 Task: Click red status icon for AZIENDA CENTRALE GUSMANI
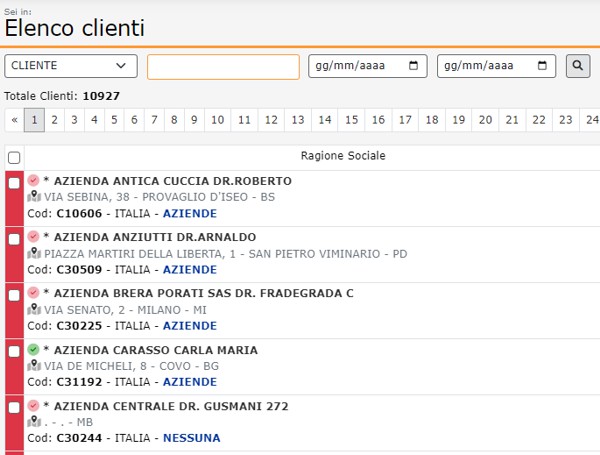point(33,406)
